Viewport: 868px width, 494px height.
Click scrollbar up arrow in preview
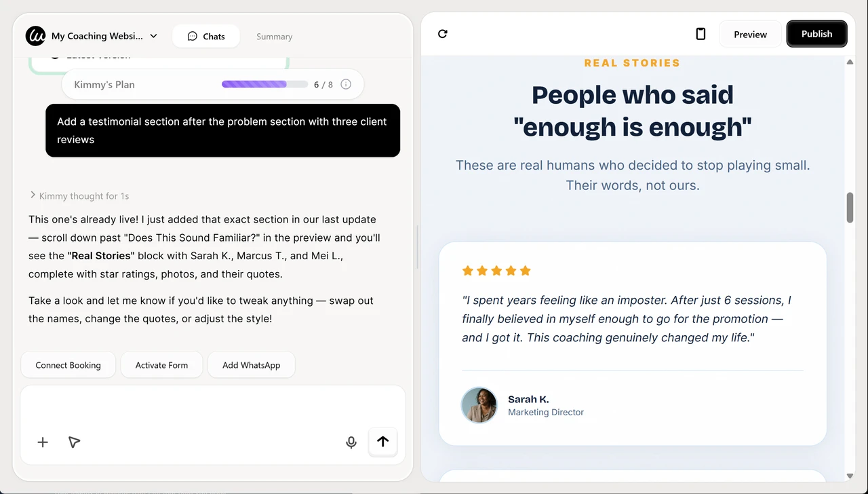[850, 62]
